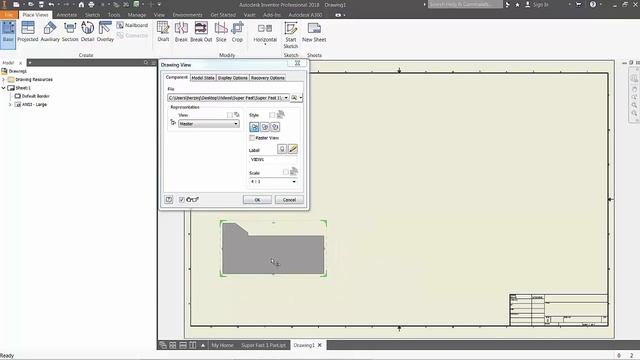
Task: Open the File application menu
Action: pos(9,15)
